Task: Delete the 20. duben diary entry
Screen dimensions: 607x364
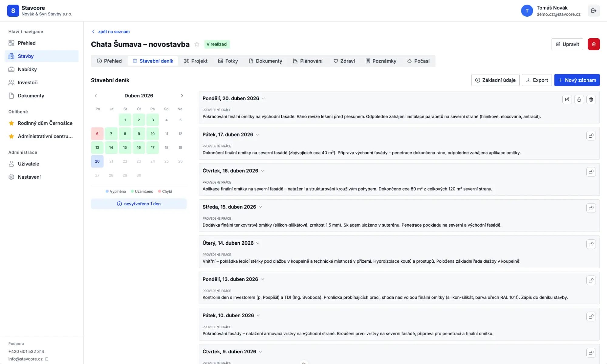Action: click(591, 99)
